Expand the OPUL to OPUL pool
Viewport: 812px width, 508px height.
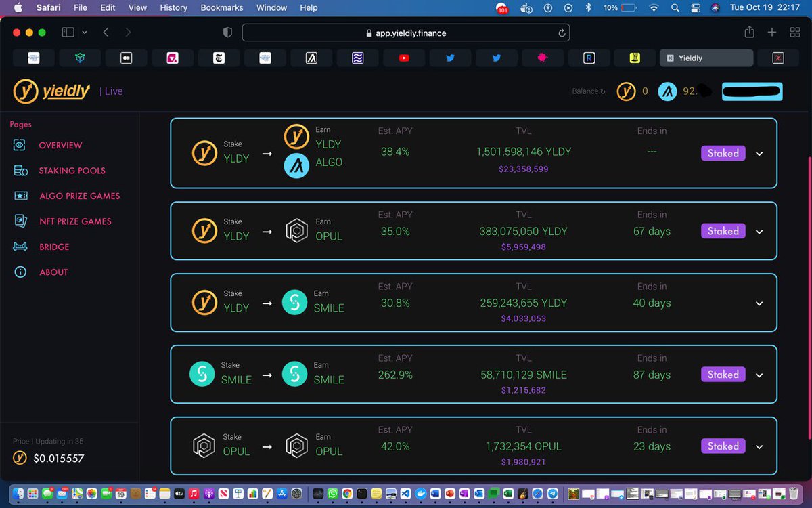[759, 447]
